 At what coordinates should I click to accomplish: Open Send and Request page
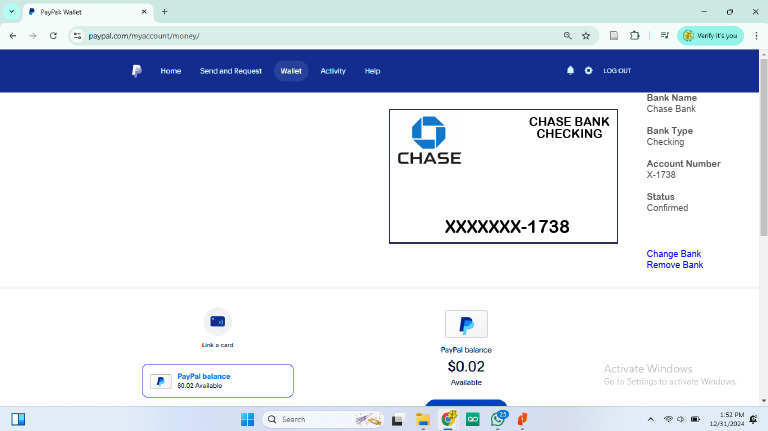[231, 71]
